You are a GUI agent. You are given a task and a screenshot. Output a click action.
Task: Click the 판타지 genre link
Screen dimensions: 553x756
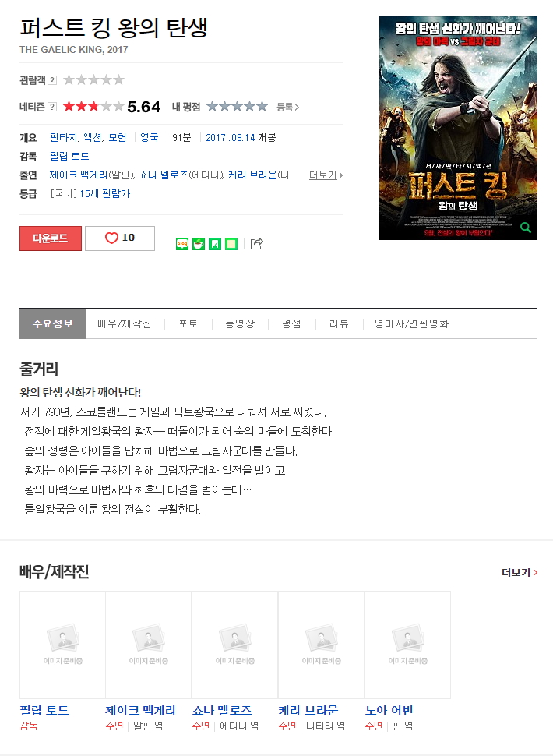pos(64,137)
